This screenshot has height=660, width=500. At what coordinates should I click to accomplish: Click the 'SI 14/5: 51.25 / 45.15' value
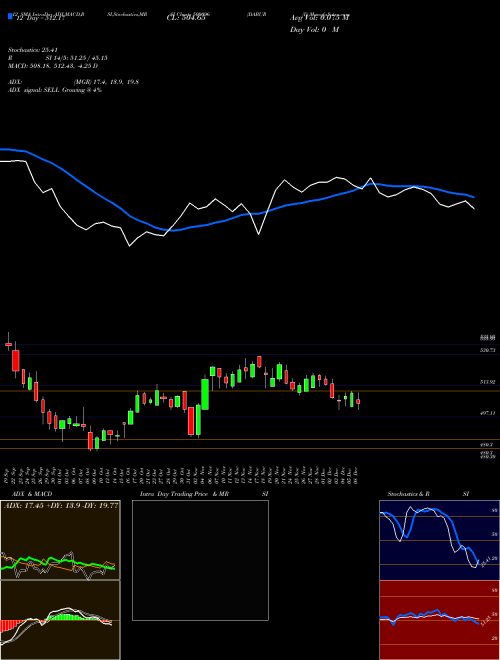coord(77,58)
